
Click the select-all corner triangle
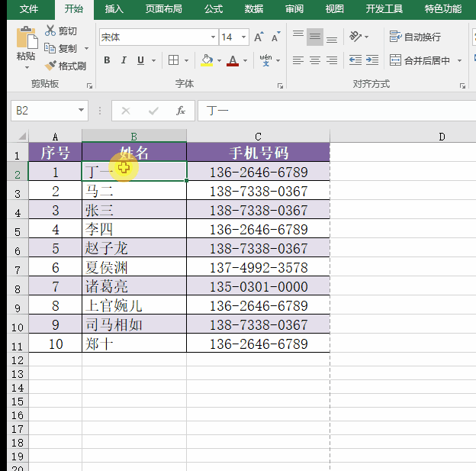(x=22, y=136)
